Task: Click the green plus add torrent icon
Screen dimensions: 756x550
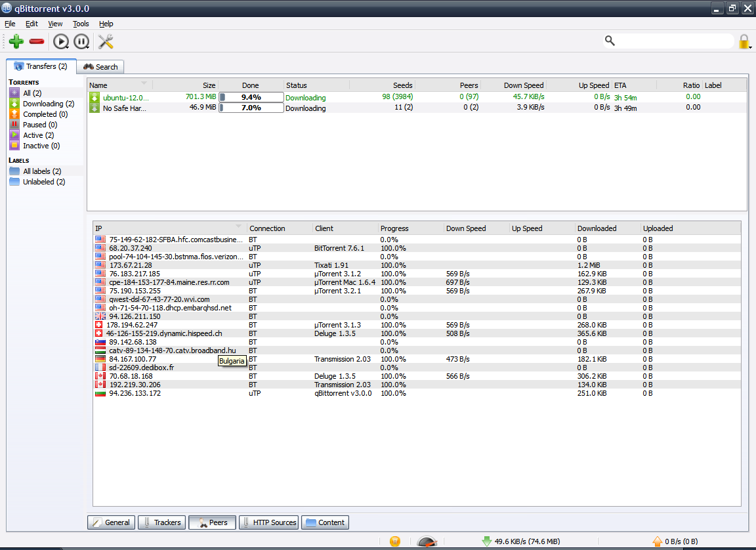Action: [x=16, y=41]
